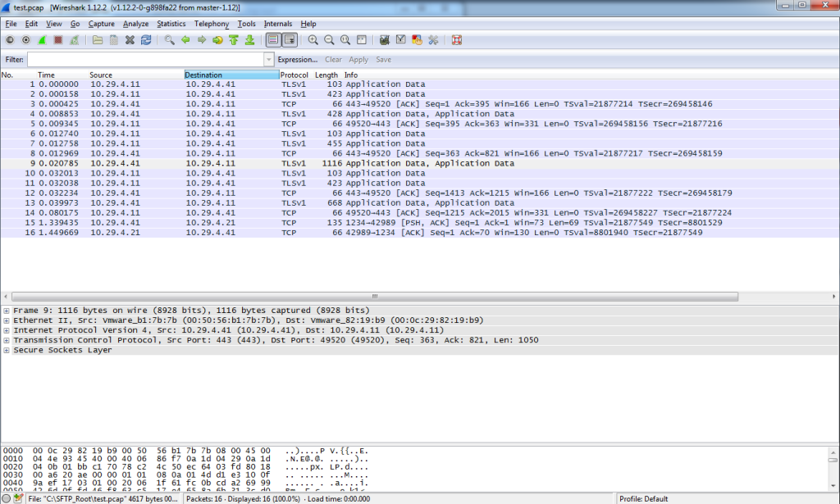840x504 pixels.
Task: Open the filter history dropdown arrow
Action: 269,59
